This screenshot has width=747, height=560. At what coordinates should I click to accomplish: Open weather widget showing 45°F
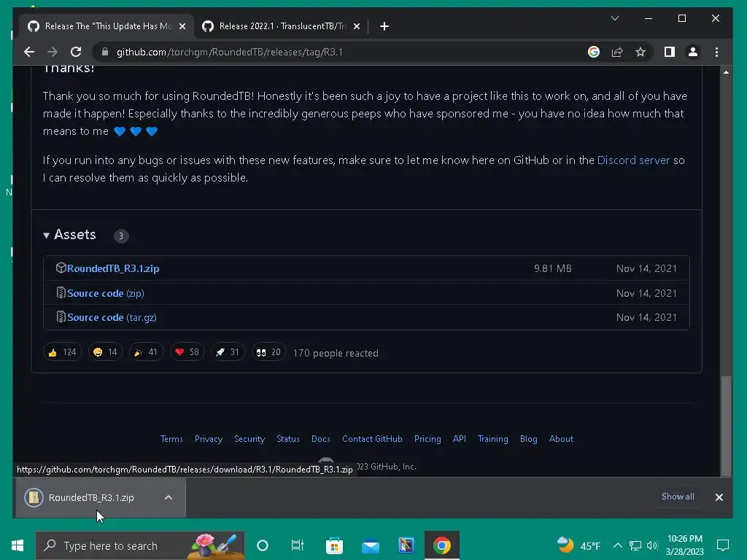(578, 545)
